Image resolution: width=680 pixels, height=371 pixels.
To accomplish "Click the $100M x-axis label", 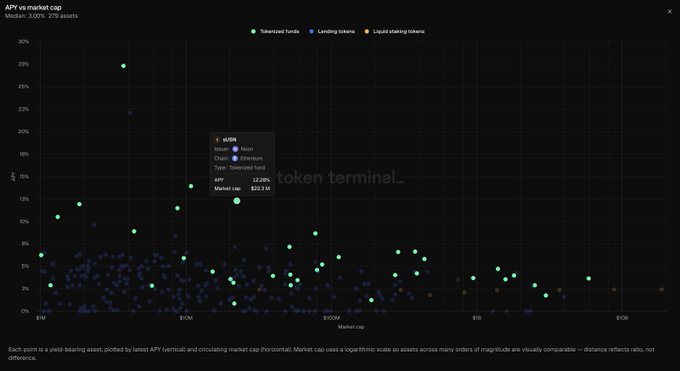I will click(331, 318).
